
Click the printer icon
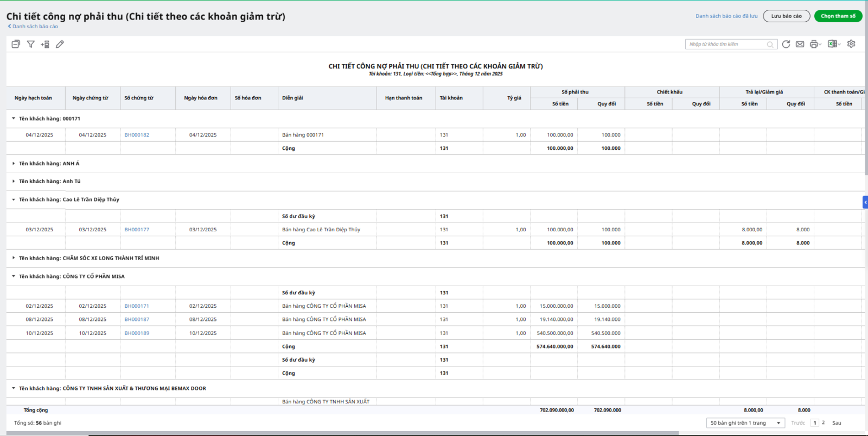coord(814,44)
